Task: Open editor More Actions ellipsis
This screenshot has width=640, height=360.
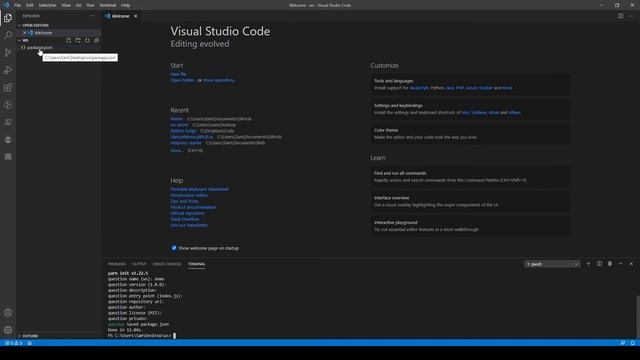Action: (x=631, y=16)
